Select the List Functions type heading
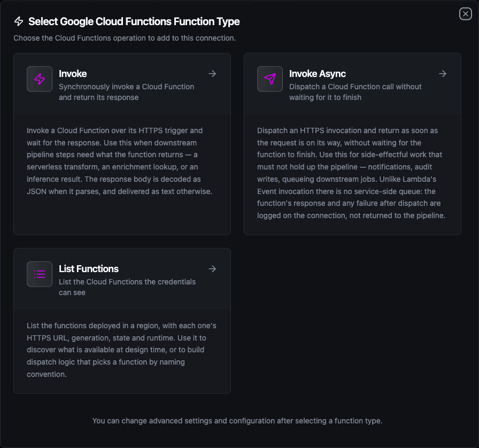479x448 pixels. (x=89, y=268)
